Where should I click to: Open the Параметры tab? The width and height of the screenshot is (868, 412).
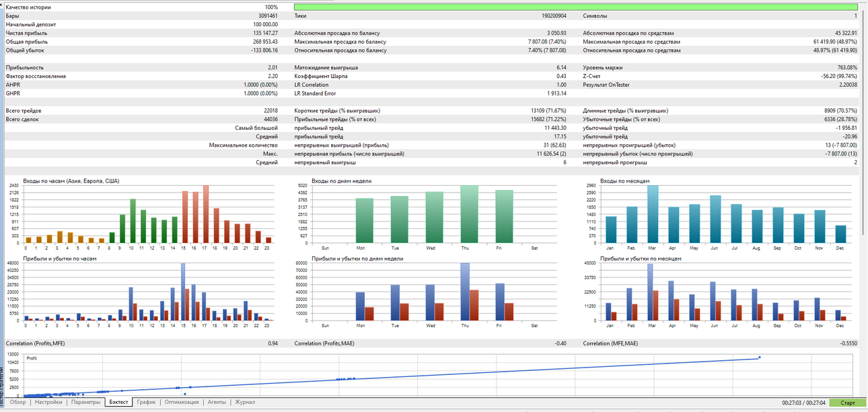86,403
